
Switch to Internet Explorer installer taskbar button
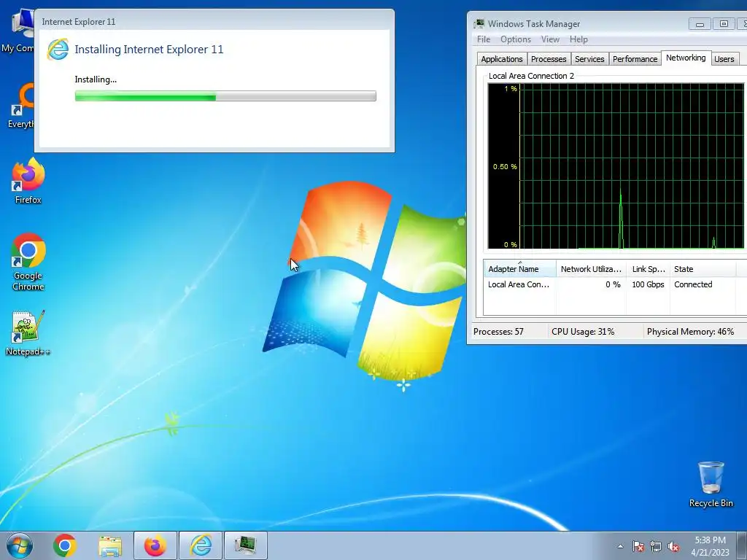pos(201,545)
